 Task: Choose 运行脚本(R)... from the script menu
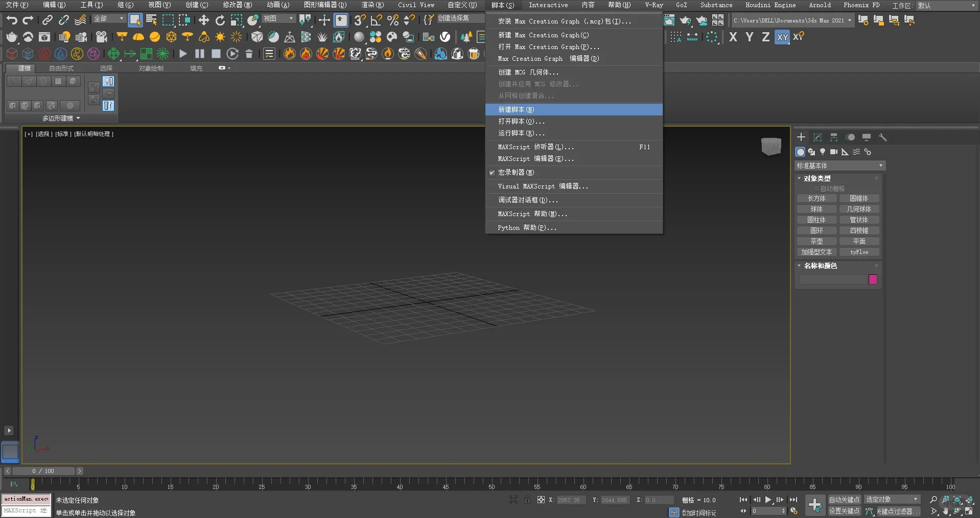pyautogui.click(x=521, y=133)
